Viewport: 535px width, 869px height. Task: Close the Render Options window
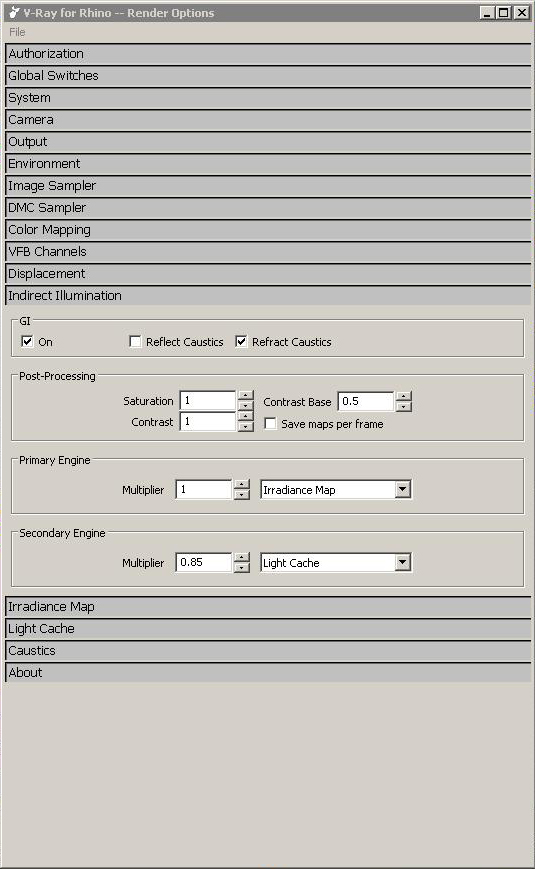[x=522, y=13]
